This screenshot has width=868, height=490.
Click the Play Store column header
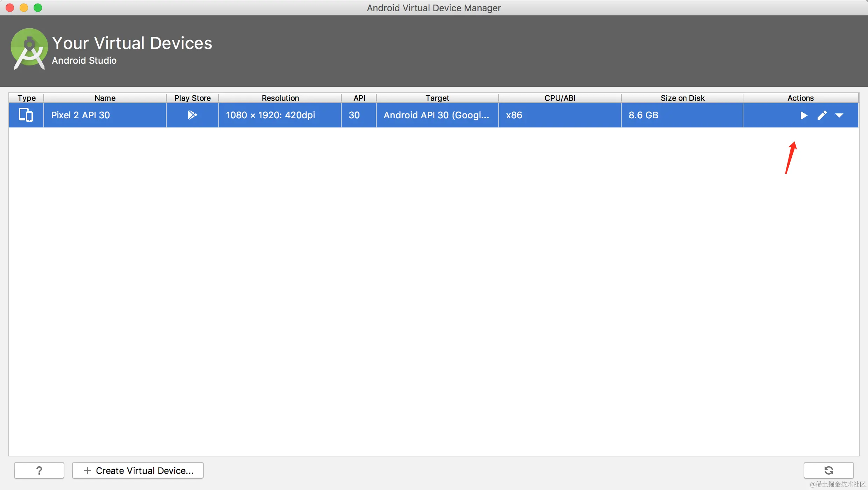coord(192,98)
